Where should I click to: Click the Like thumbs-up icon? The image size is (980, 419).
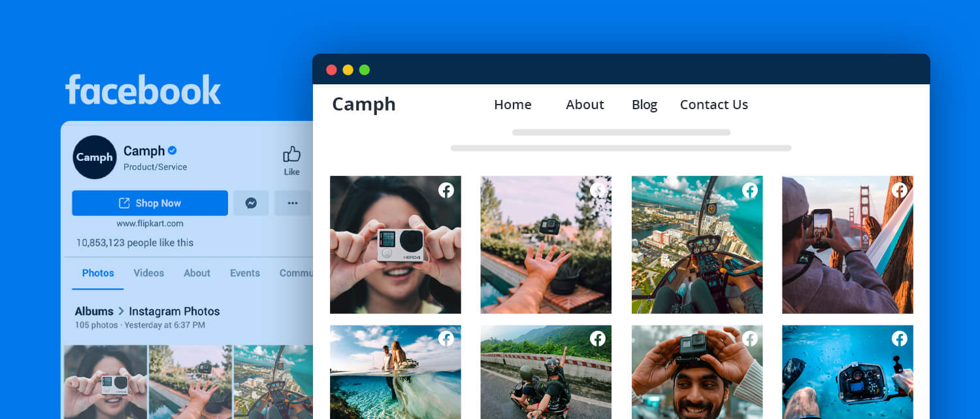pos(291,155)
